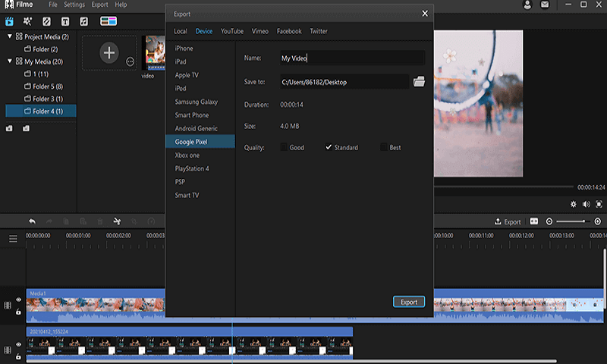The image size is (607, 364).
Task: Click the undo arrow in timeline toolbar
Action: (x=32, y=221)
